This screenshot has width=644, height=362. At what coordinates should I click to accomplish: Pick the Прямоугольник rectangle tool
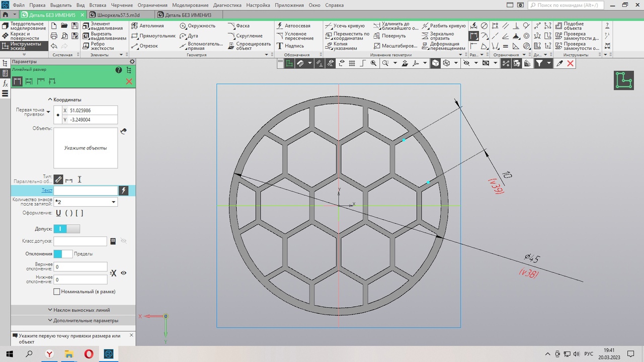click(x=153, y=36)
